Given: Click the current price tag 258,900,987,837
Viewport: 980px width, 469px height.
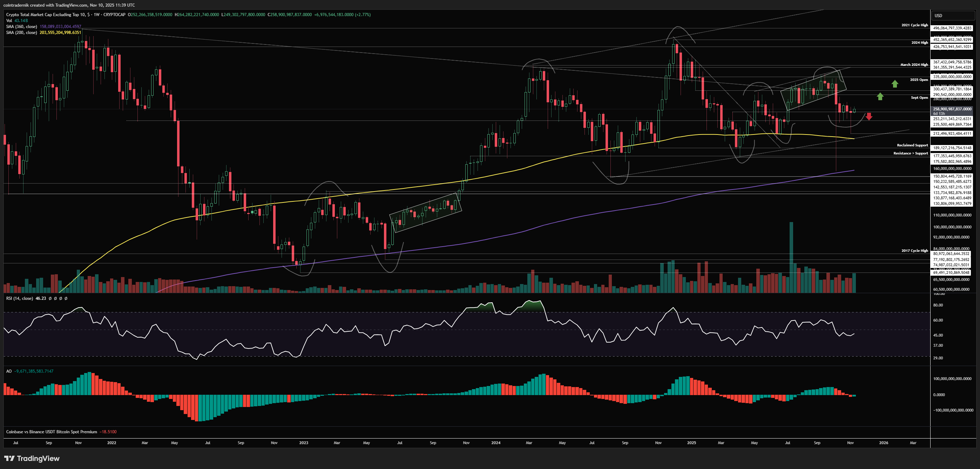Looking at the screenshot, I should pyautogui.click(x=952, y=109).
